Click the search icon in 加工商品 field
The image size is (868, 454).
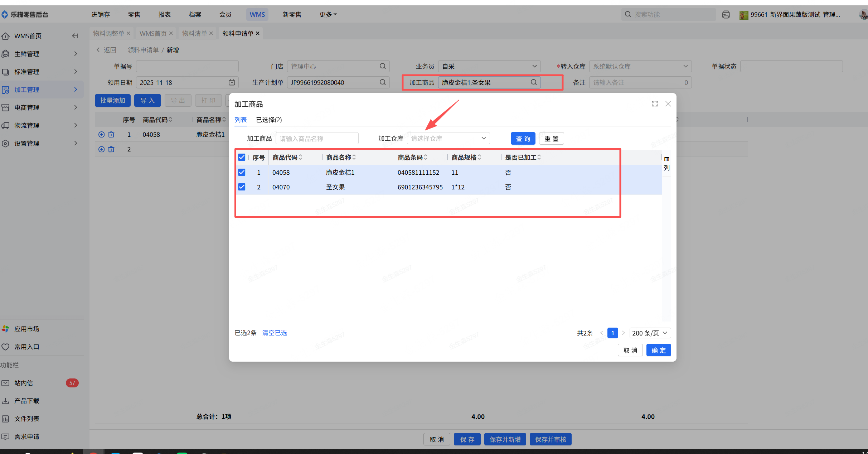(533, 82)
